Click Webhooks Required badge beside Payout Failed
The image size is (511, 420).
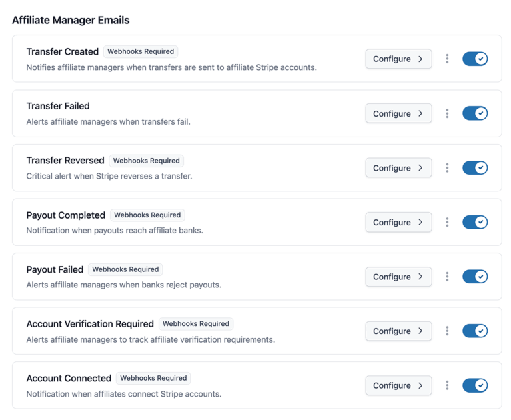pos(125,269)
